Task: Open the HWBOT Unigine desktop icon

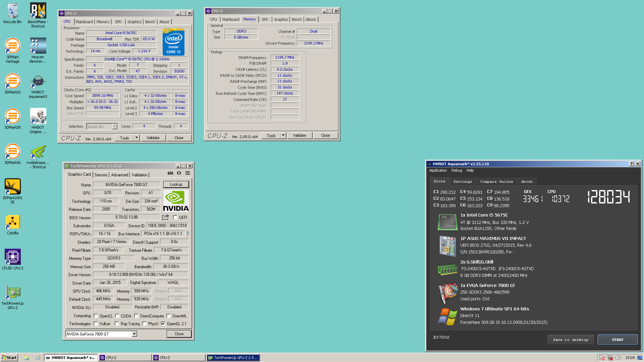Action: (x=38, y=121)
